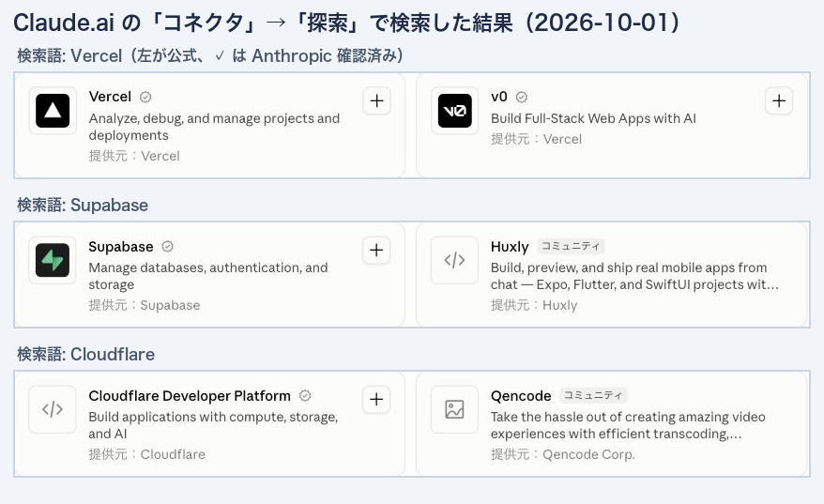Click the Qencode image placeholder icon

pos(454,409)
